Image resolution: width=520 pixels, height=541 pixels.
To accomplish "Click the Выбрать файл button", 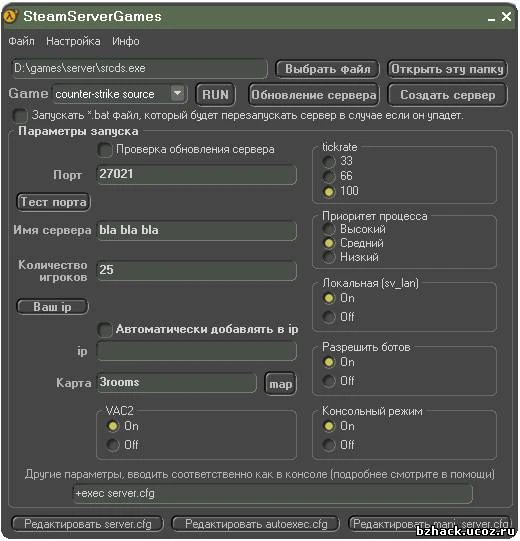I will (327, 69).
